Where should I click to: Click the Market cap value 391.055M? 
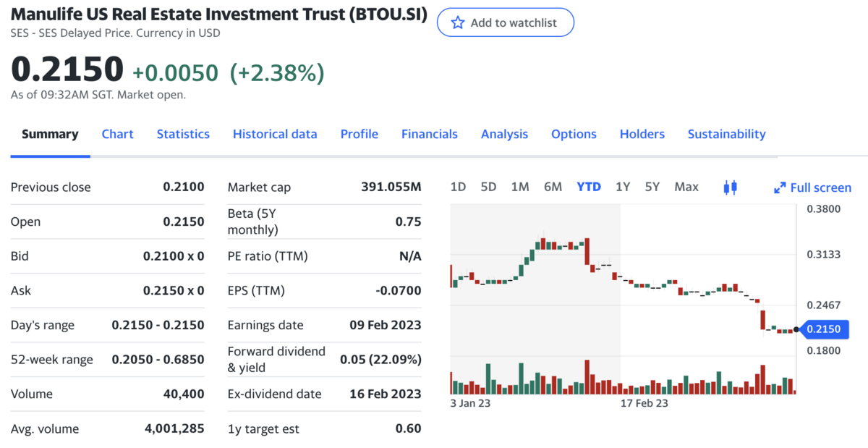(391, 187)
